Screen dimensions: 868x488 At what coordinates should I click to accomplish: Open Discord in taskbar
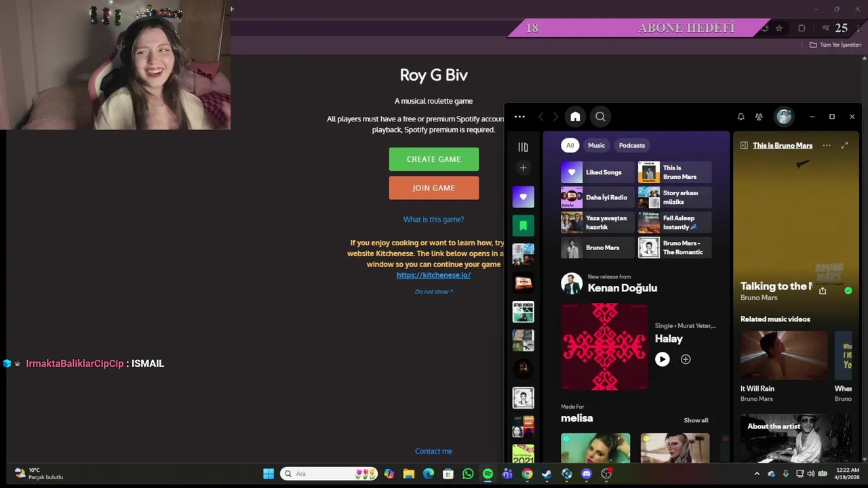pyautogui.click(x=587, y=474)
